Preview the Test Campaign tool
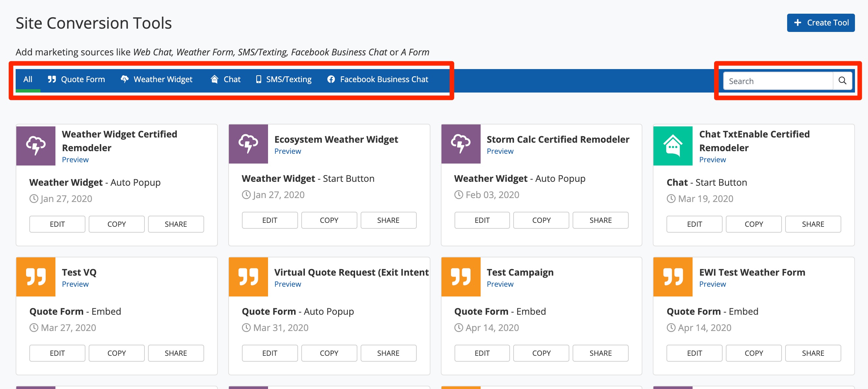Image resolution: width=868 pixels, height=389 pixels. click(x=500, y=284)
